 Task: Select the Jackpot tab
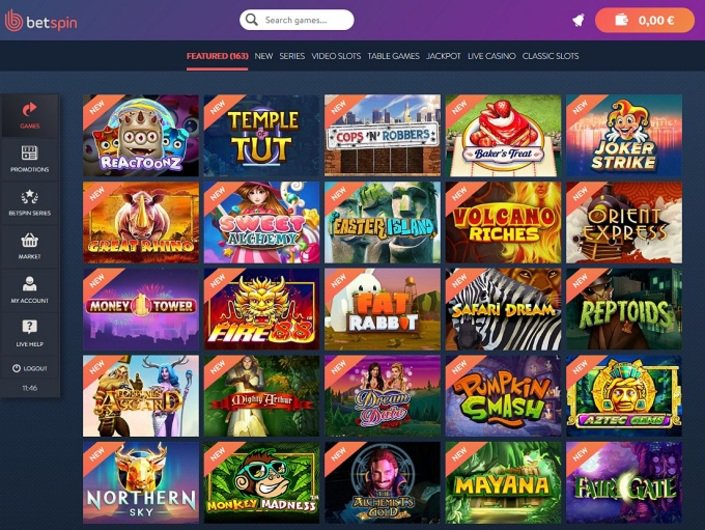443,56
